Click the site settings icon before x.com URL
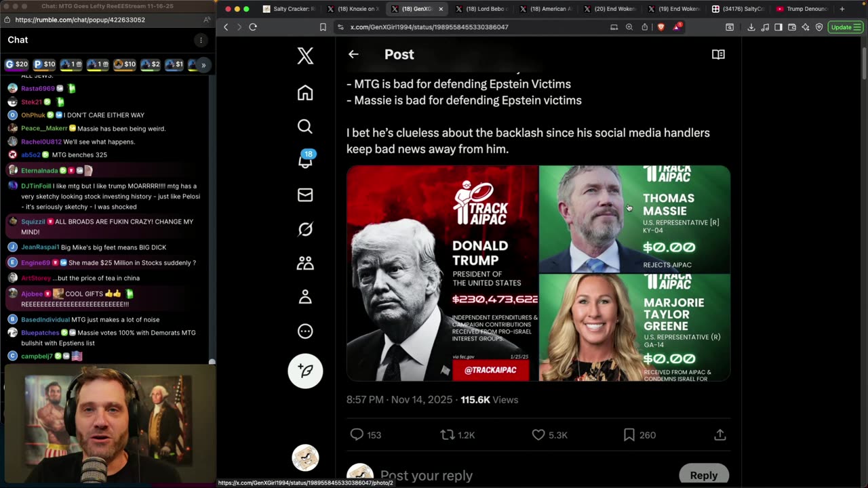This screenshot has width=868, height=488. click(341, 27)
